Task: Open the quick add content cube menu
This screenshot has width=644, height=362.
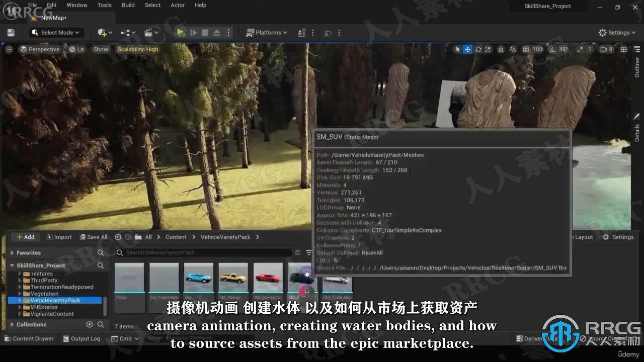Action: (105, 33)
